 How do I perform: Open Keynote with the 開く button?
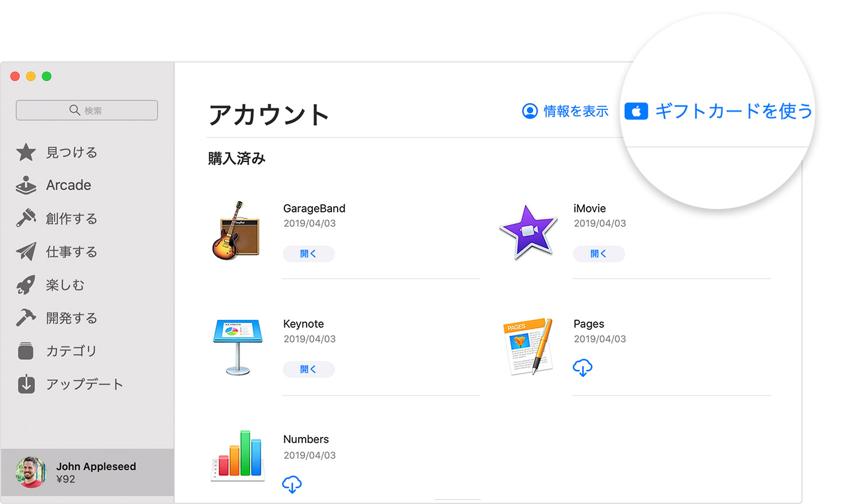click(308, 369)
